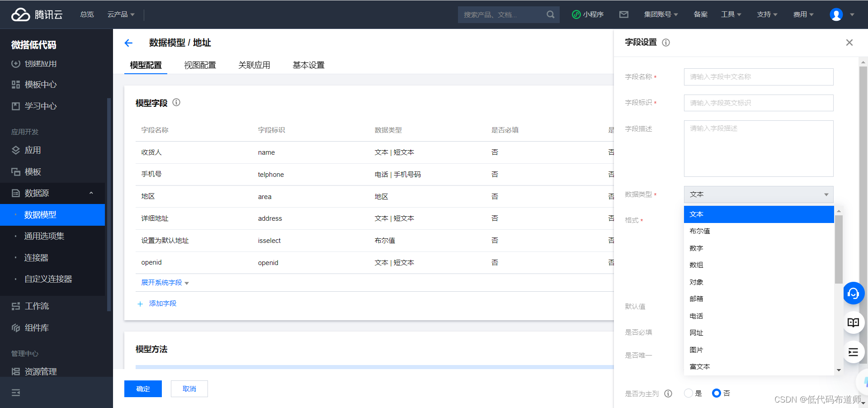Viewport: 868px width, 408px height.
Task: Select 否 radio for 是否为主列
Action: [x=716, y=393]
